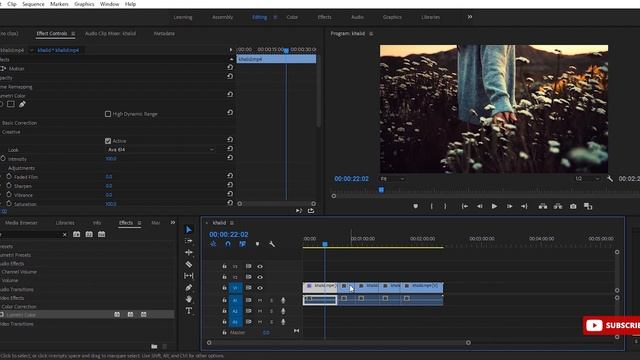Open the Fit zoom level dropdown
Screen dimensions: 640x360
coord(392,179)
